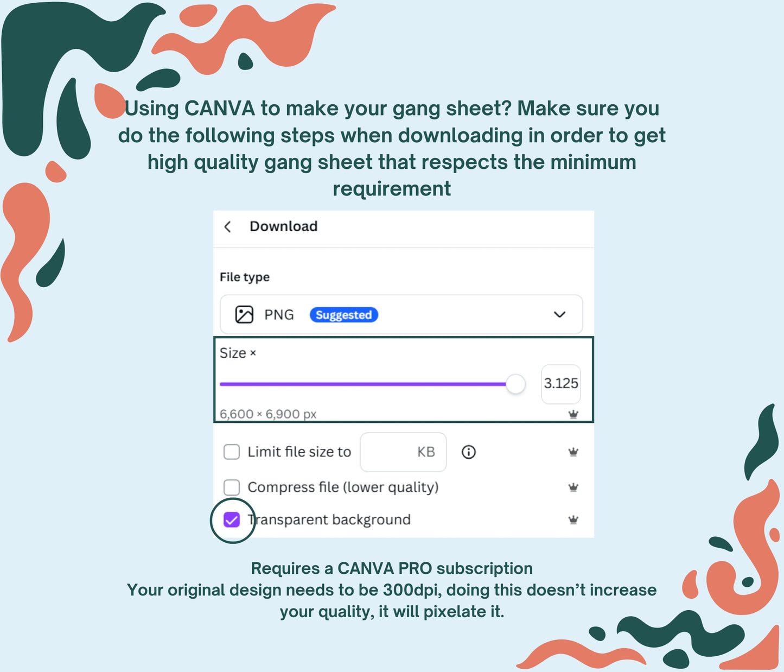Expand the file type dropdown chevron
The height and width of the screenshot is (672, 784).
tap(559, 315)
